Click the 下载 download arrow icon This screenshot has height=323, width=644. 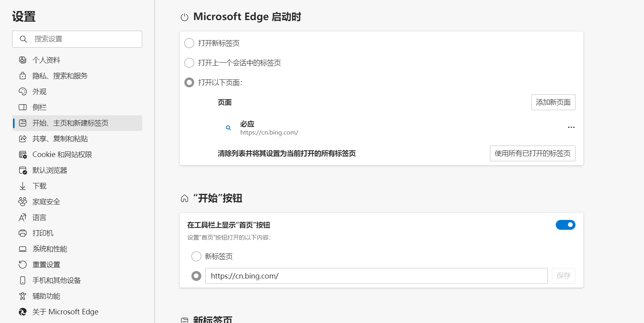pyautogui.click(x=23, y=186)
